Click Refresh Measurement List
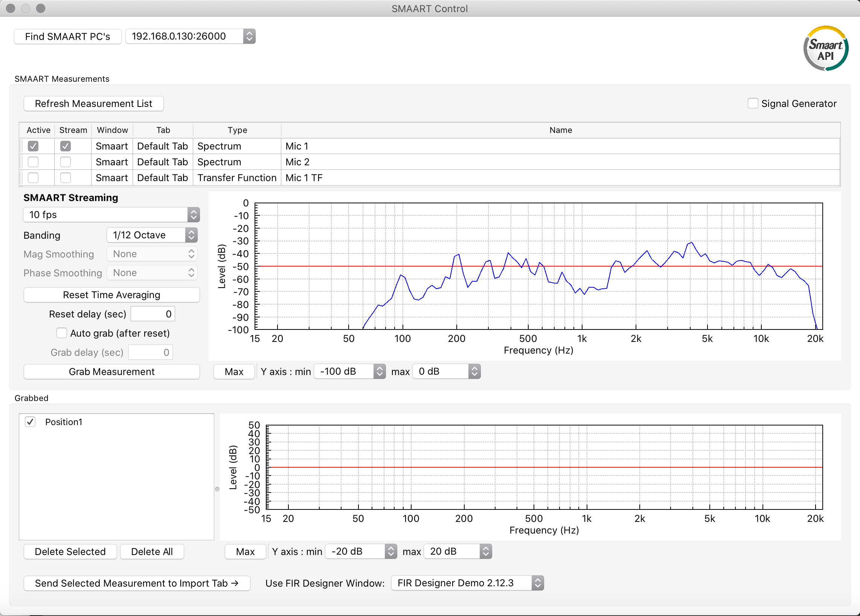 [93, 104]
